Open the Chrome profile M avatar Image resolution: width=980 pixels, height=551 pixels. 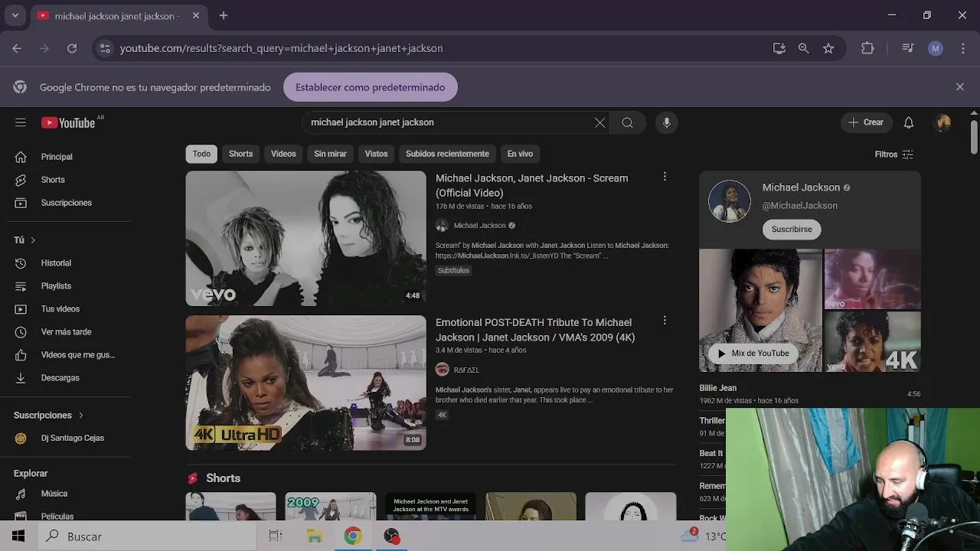point(936,48)
